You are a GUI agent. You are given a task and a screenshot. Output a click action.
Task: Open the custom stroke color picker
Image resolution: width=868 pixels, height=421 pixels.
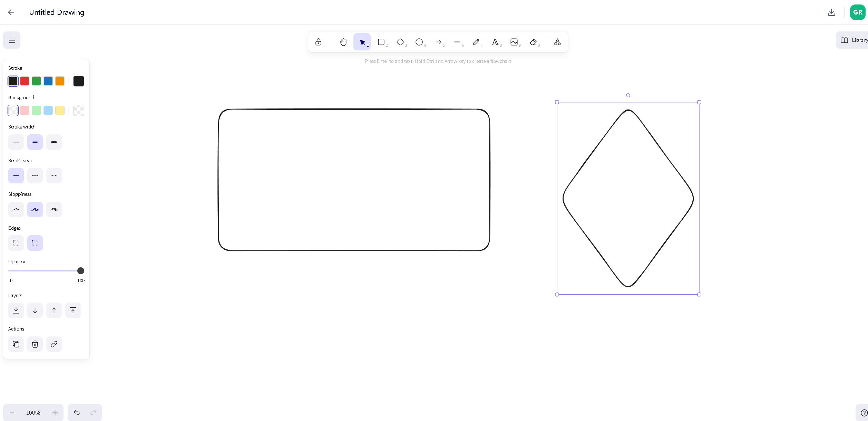[x=79, y=81]
